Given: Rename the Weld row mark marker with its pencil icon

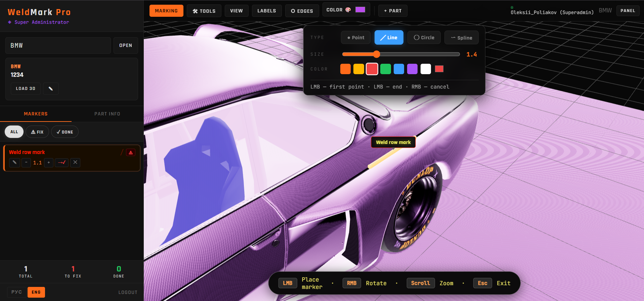Looking at the screenshot, I should (14, 162).
